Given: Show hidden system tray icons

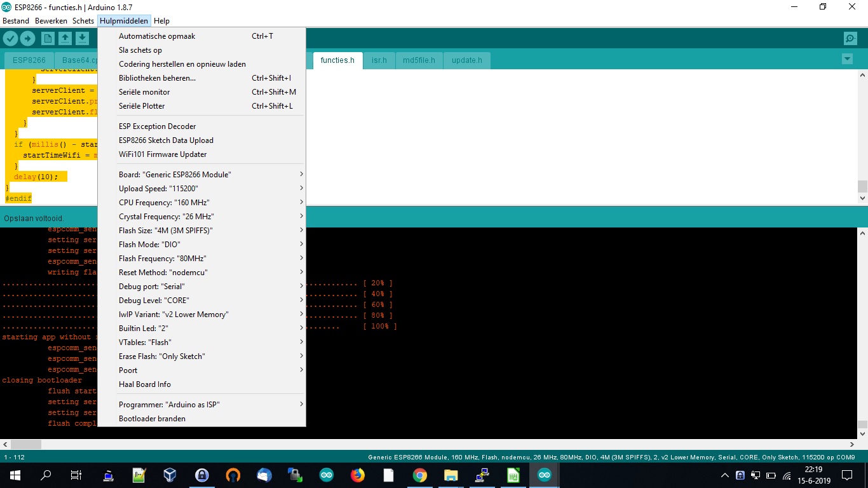Looking at the screenshot, I should tap(725, 475).
